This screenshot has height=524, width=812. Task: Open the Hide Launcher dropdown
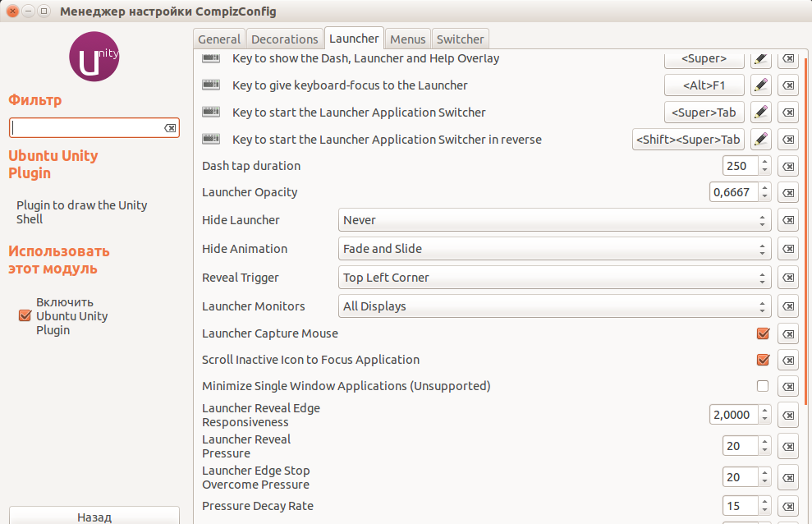[554, 220]
